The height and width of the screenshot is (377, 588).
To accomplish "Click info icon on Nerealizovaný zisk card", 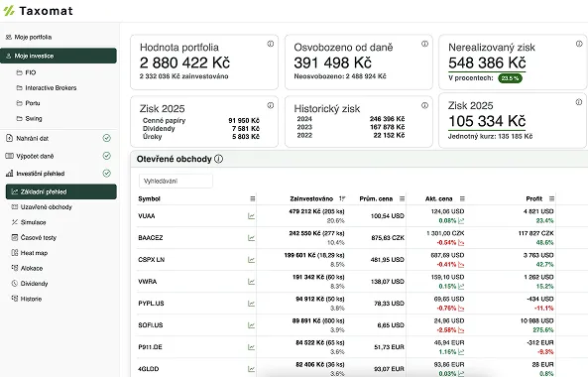I will pyautogui.click(x=579, y=44).
